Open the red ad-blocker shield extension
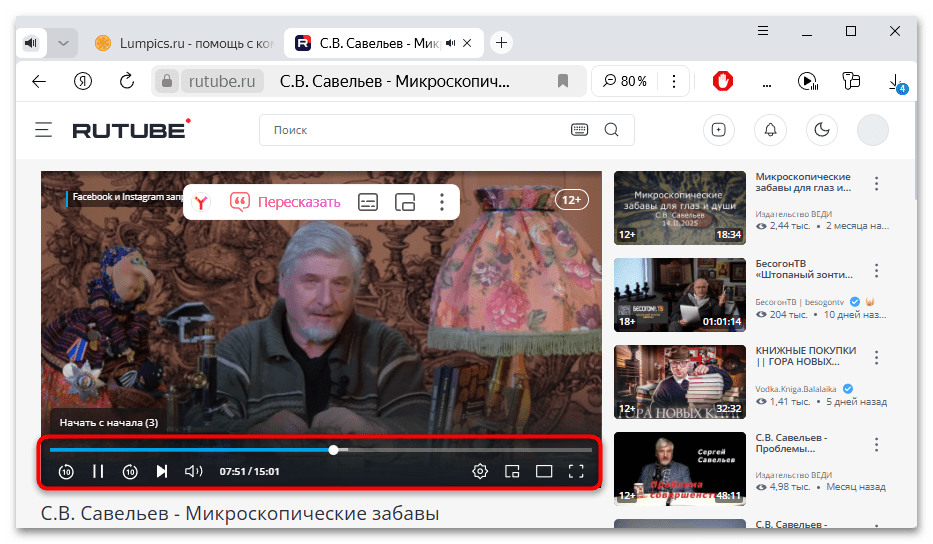The image size is (933, 544). tap(723, 81)
